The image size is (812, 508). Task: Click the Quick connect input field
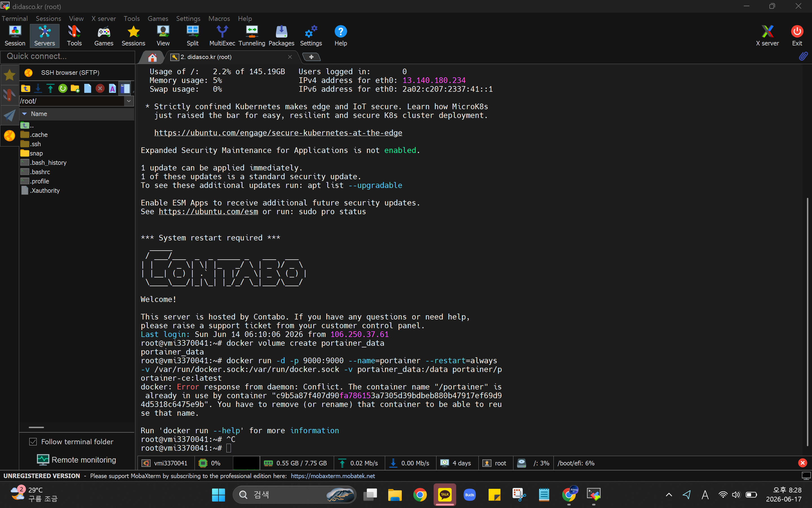pyautogui.click(x=68, y=56)
